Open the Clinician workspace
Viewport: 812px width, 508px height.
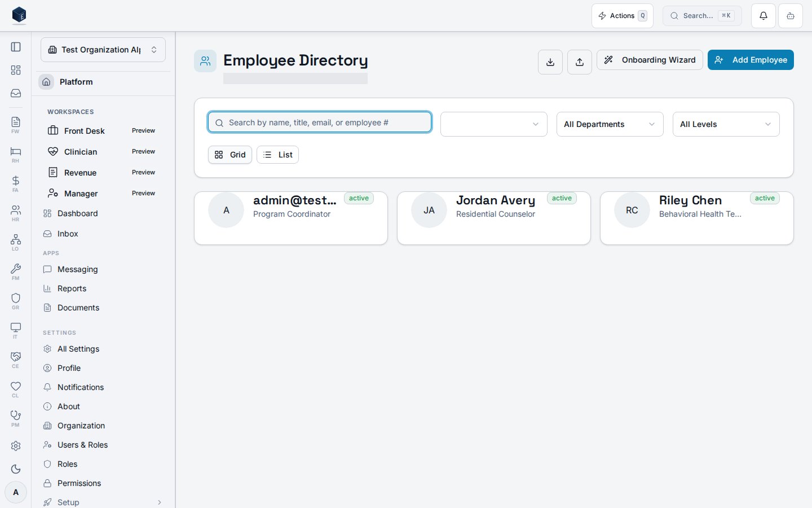click(x=103, y=152)
